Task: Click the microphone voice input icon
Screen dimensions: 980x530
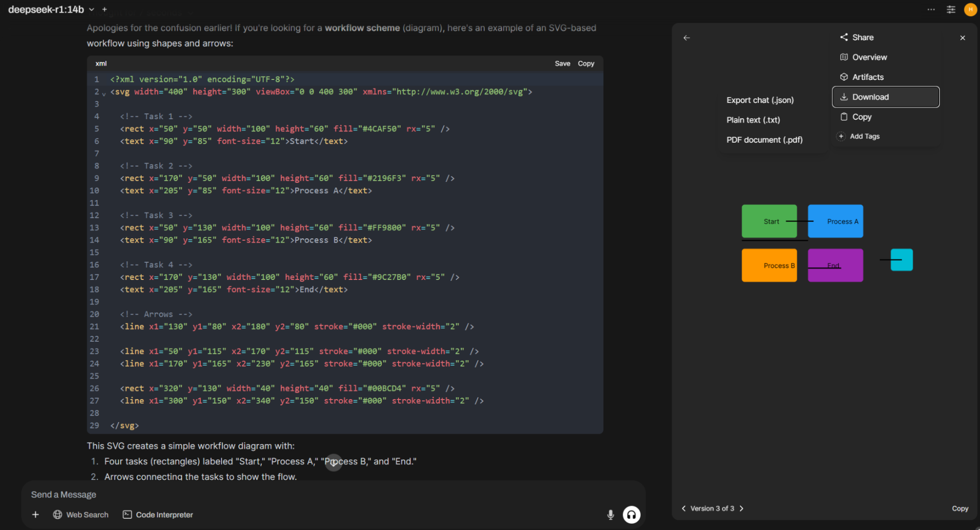Action: point(610,515)
